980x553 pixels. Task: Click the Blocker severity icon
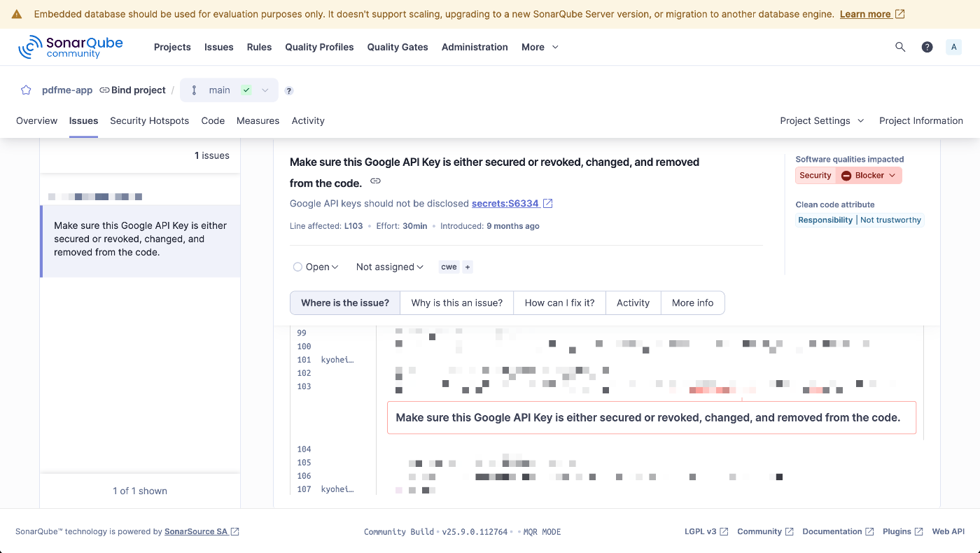click(x=846, y=176)
